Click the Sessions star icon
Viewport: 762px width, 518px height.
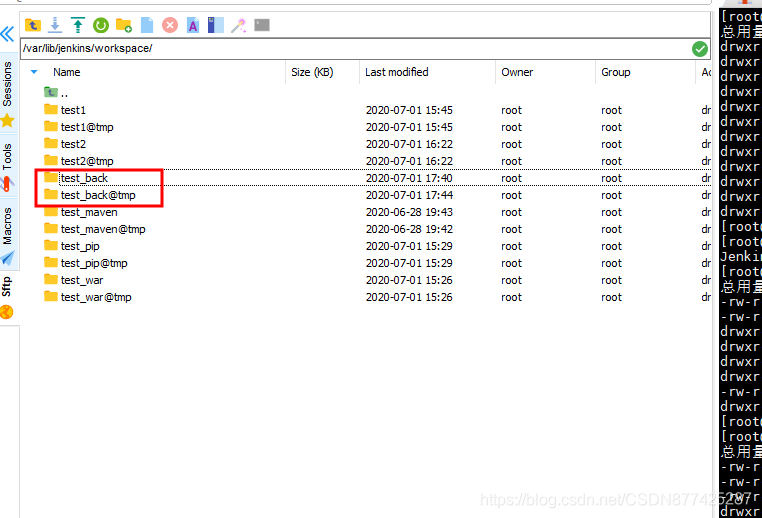click(7, 120)
